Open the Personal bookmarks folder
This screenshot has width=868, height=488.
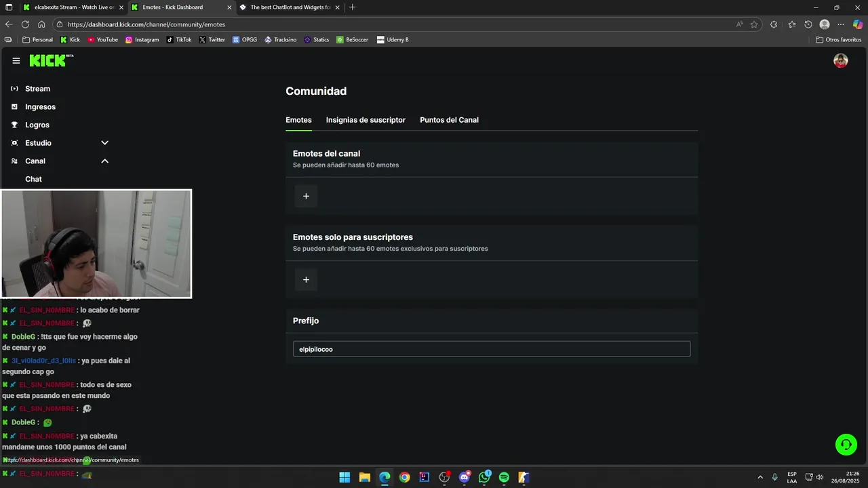(37, 39)
